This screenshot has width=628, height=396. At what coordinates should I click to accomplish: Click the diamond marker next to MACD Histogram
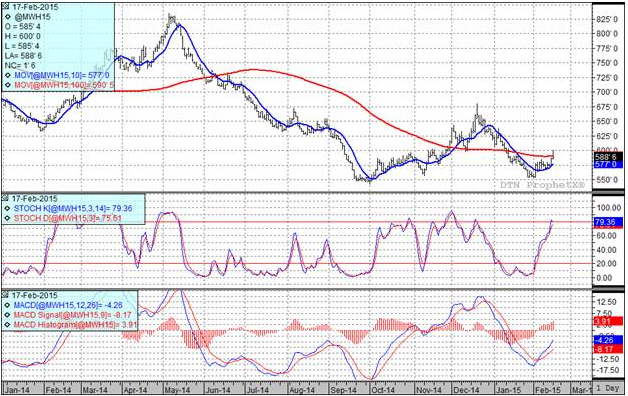click(x=8, y=324)
